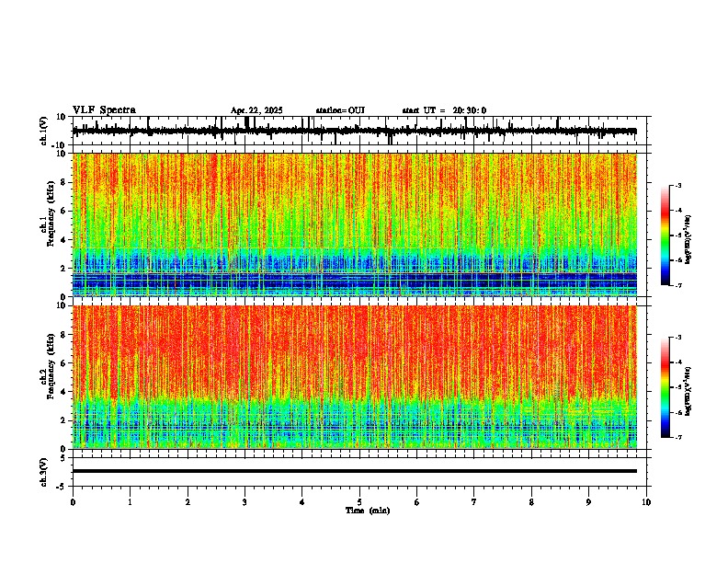728x563 pixels.
Task: Click the time axis tick label "5"
Action: pyautogui.click(x=359, y=502)
